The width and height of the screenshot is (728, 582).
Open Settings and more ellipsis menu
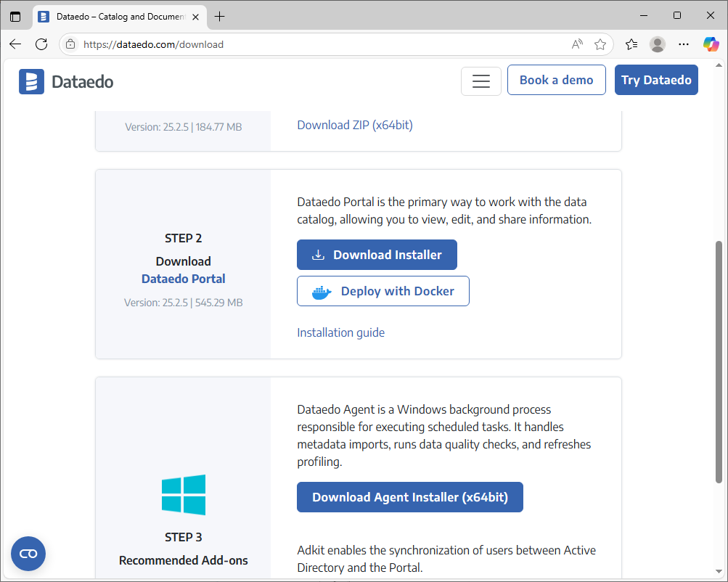pyautogui.click(x=684, y=44)
